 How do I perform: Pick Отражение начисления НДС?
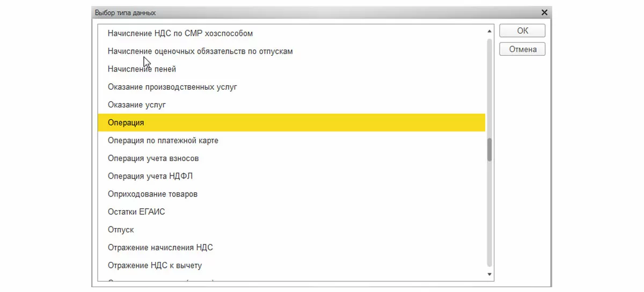click(x=160, y=247)
